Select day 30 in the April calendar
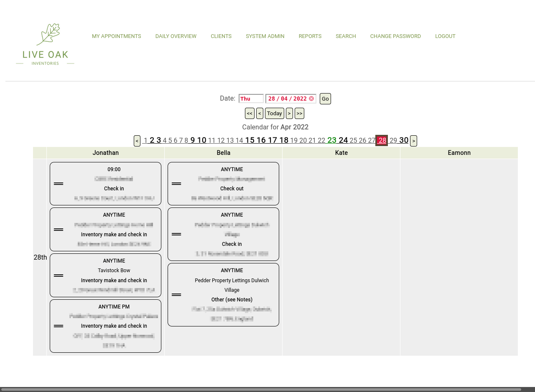 tap(404, 140)
